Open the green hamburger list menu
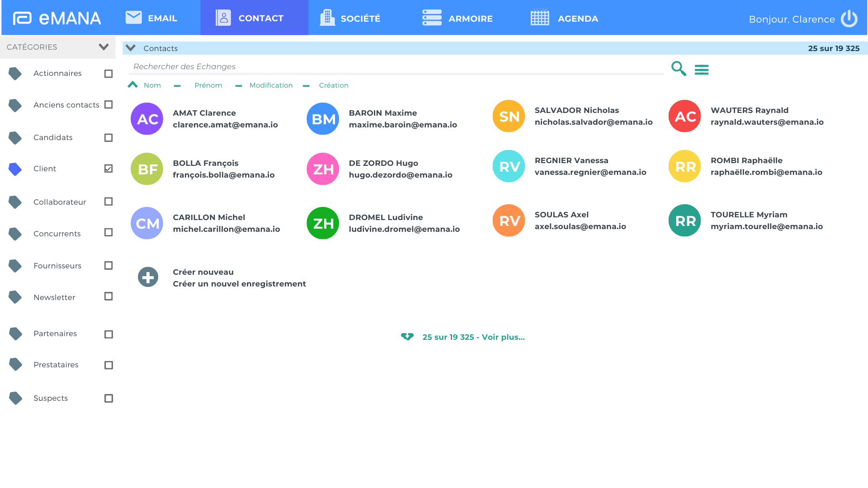868x488 pixels. [x=702, y=70]
